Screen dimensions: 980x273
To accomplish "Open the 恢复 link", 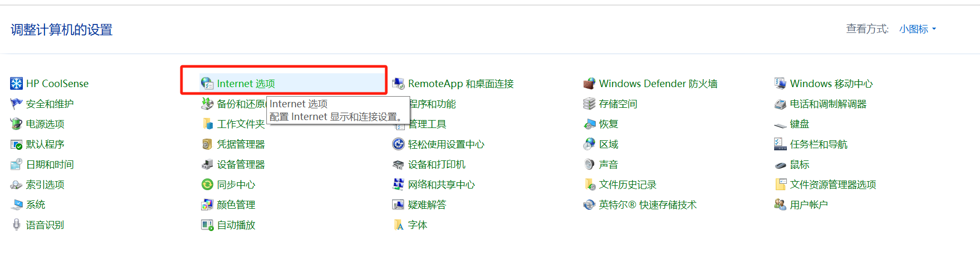I will 609,124.
